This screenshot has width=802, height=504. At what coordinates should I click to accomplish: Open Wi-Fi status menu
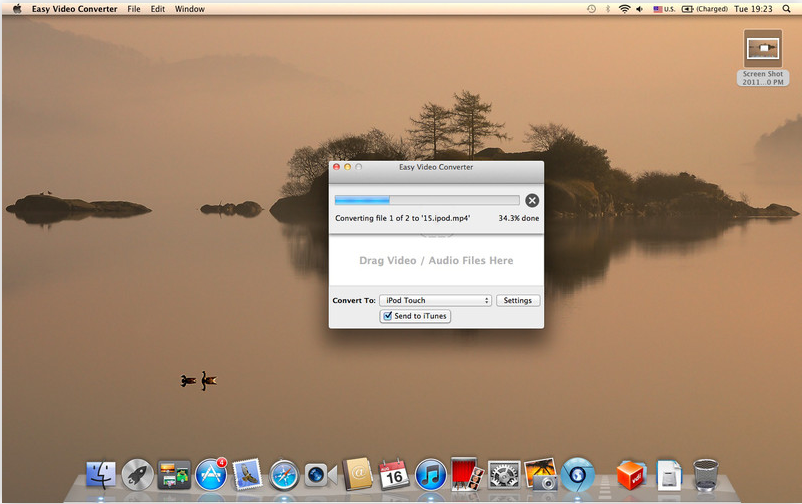pyautogui.click(x=624, y=9)
